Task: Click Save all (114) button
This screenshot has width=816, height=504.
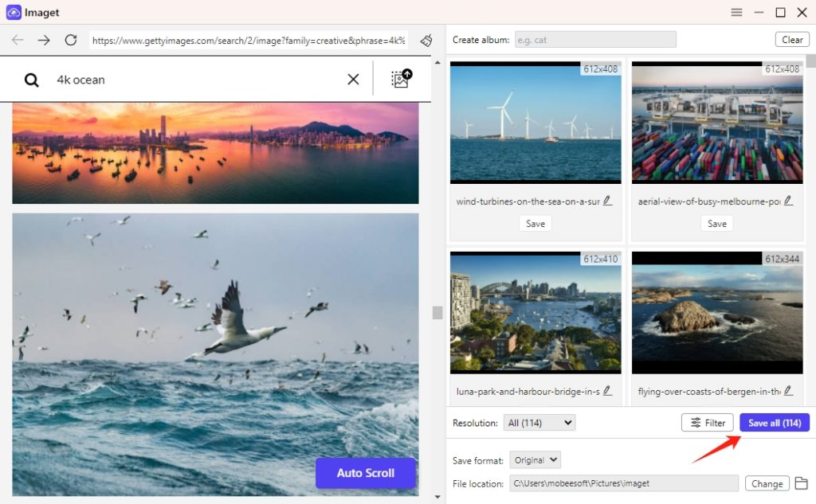Action: pyautogui.click(x=774, y=423)
